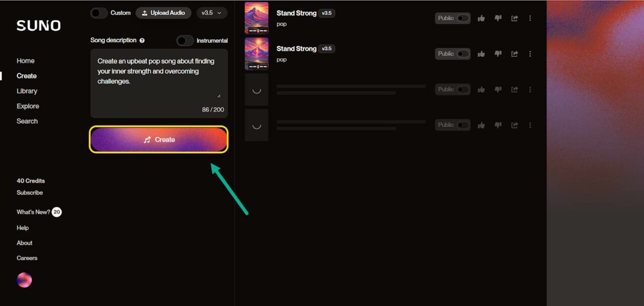
Task: Click the Subscribe link
Action: 30,192
